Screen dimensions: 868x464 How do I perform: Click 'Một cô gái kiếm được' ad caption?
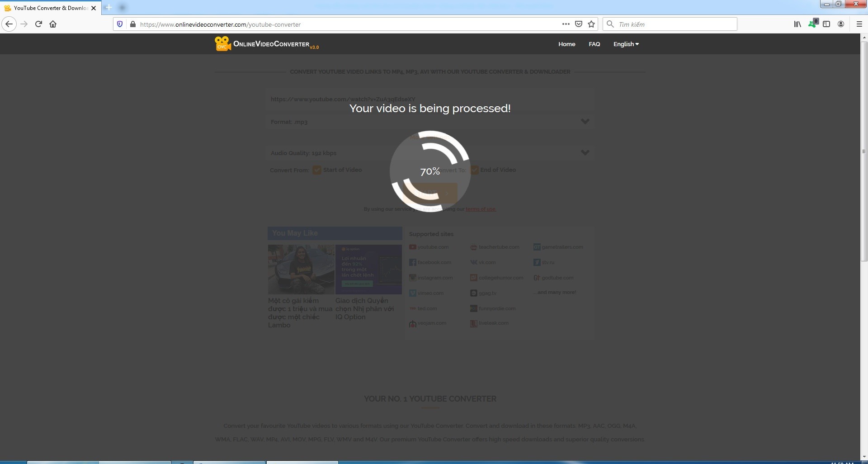coord(300,312)
